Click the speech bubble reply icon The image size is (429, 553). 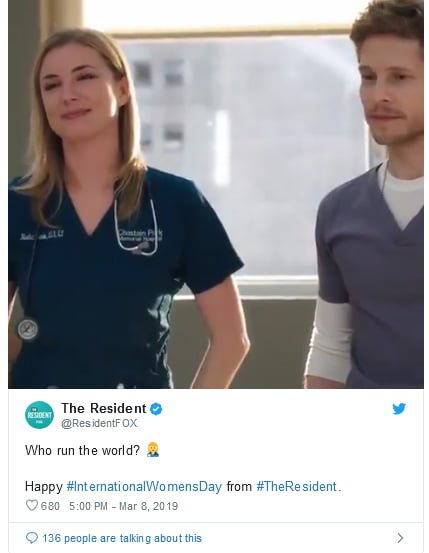pos(32,538)
